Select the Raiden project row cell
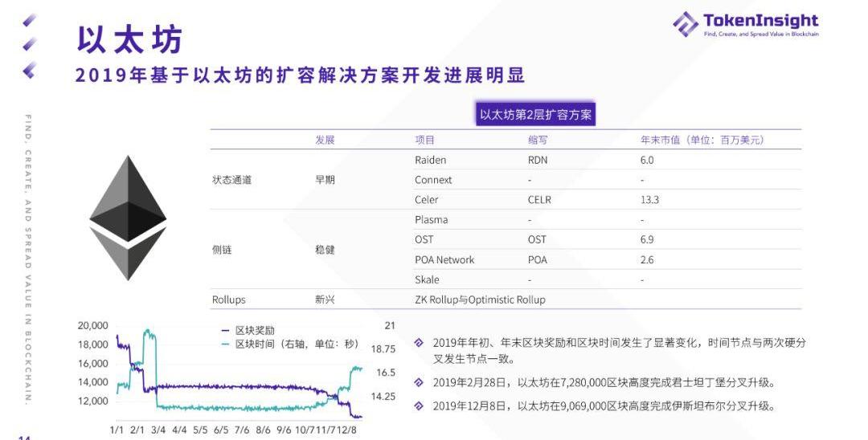The image size is (868, 440). [430, 160]
